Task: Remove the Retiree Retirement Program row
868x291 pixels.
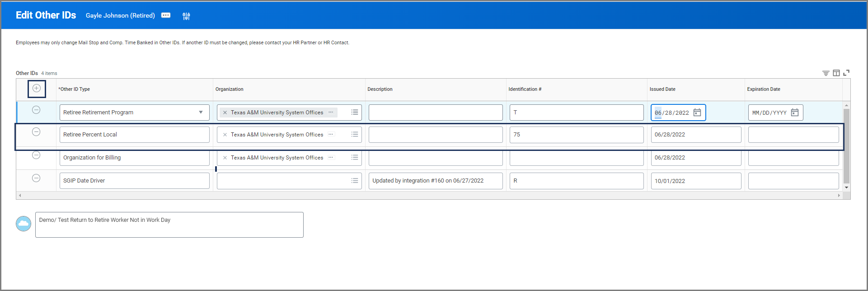Action: [x=36, y=110]
